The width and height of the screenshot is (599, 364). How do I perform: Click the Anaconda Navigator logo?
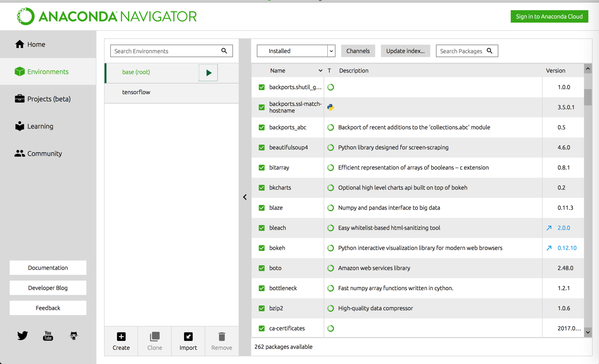tap(107, 16)
